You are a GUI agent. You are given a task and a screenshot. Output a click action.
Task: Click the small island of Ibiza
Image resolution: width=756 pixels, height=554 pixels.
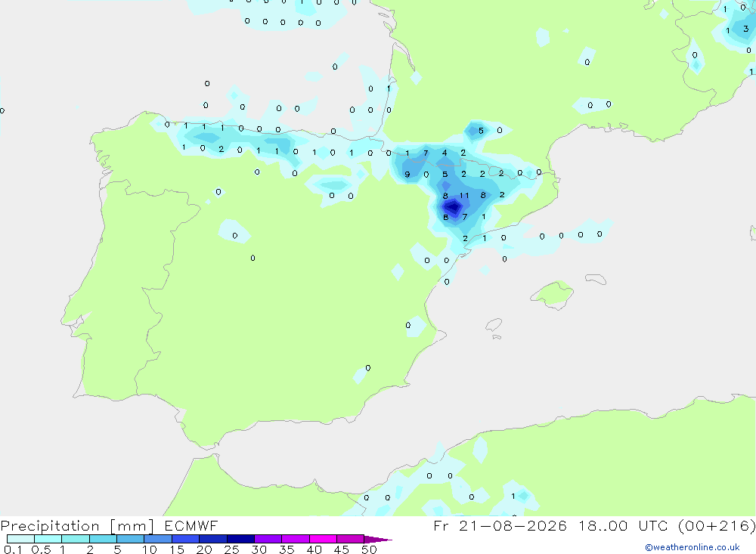pyautogui.click(x=494, y=324)
